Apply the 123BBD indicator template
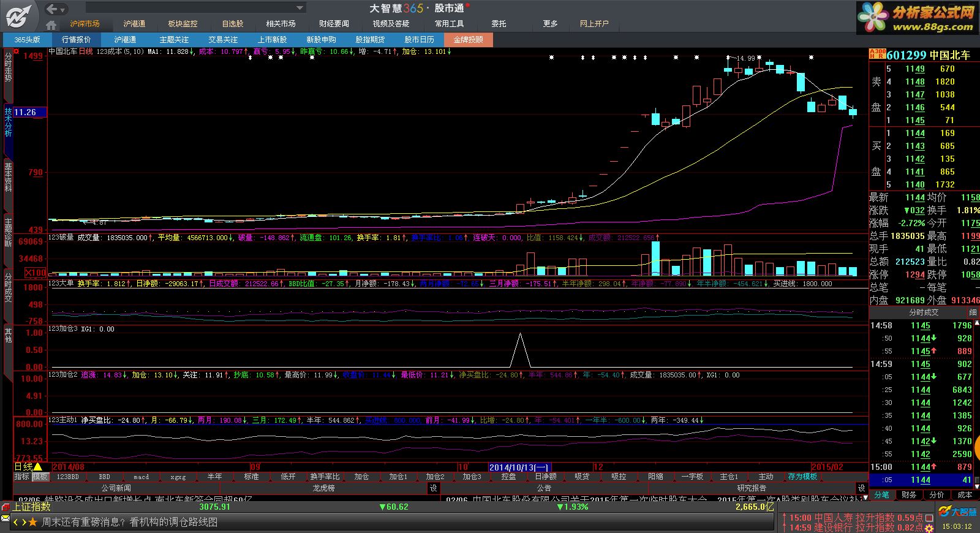The image size is (980, 533). 67,477
